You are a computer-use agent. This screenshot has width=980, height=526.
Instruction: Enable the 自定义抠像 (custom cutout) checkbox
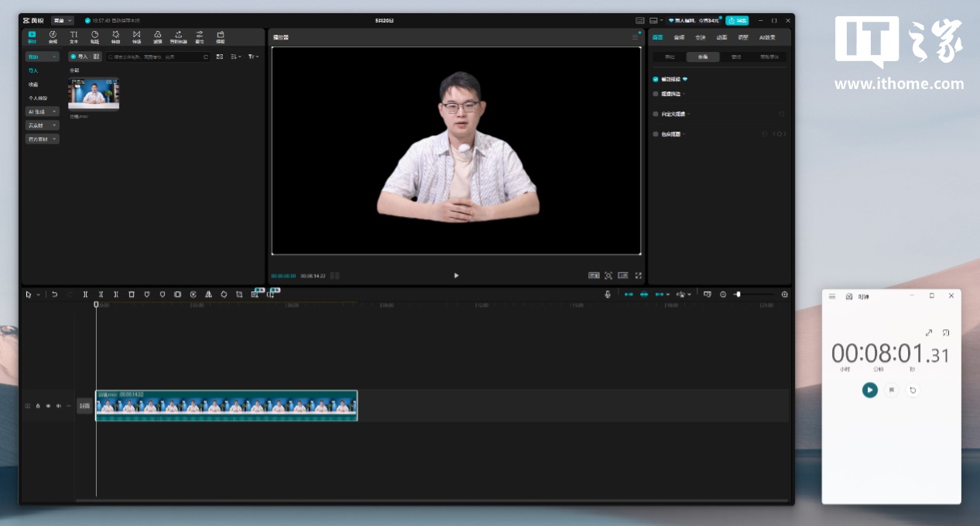656,114
